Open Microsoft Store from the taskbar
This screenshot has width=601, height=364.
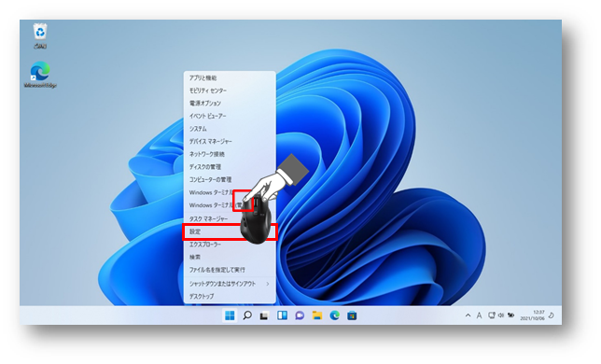(x=352, y=315)
